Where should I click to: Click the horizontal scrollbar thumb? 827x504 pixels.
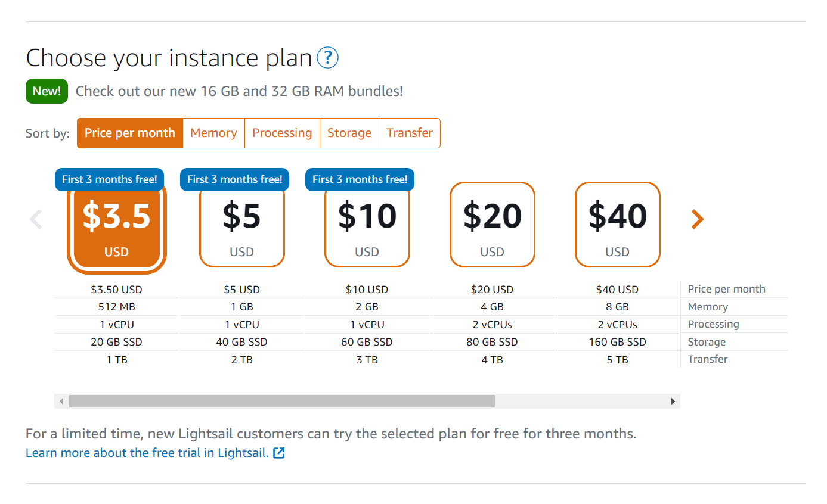click(x=281, y=402)
